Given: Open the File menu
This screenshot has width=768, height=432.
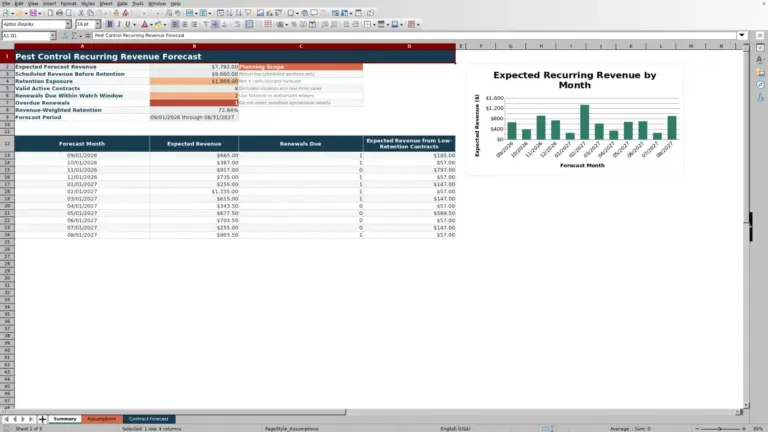Looking at the screenshot, I should coord(6,3).
